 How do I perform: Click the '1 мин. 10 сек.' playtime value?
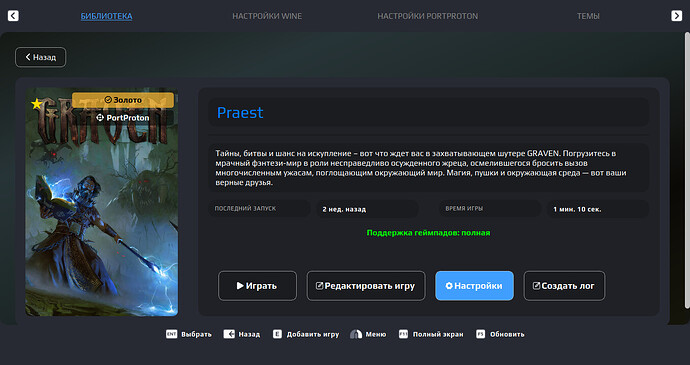pyautogui.click(x=577, y=209)
